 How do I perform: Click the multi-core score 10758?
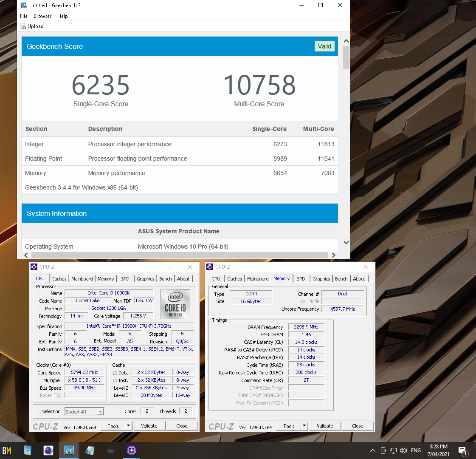tap(259, 85)
